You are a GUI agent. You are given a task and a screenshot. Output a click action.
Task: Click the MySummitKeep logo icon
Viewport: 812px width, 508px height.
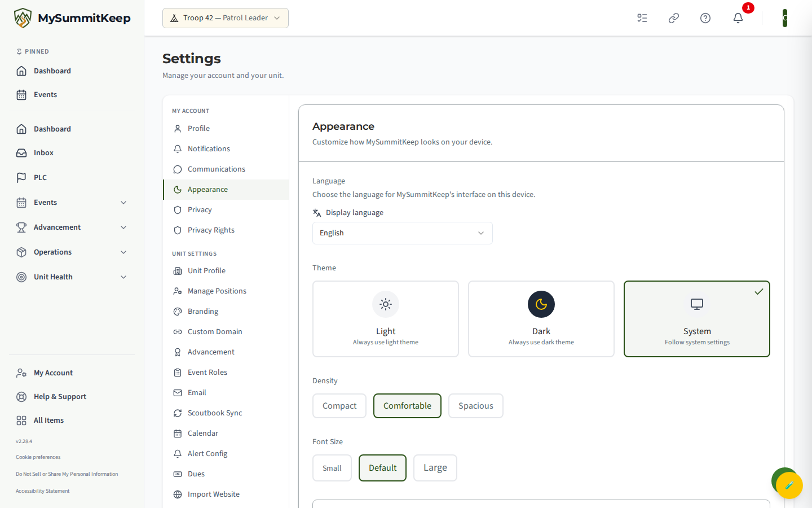23,18
